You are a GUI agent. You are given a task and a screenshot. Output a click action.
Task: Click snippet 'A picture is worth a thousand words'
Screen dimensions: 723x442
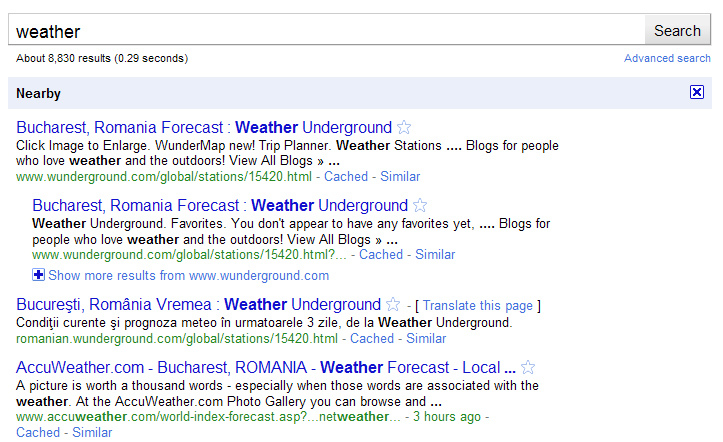pos(119,385)
